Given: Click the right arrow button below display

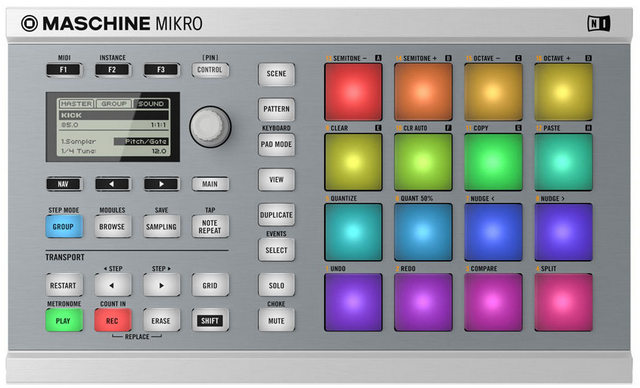Looking at the screenshot, I should click(162, 184).
